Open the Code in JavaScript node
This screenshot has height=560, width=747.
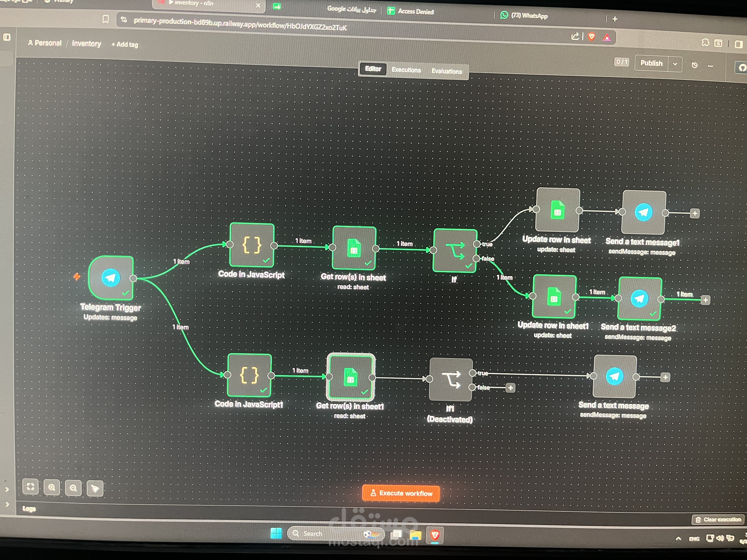[x=252, y=245]
